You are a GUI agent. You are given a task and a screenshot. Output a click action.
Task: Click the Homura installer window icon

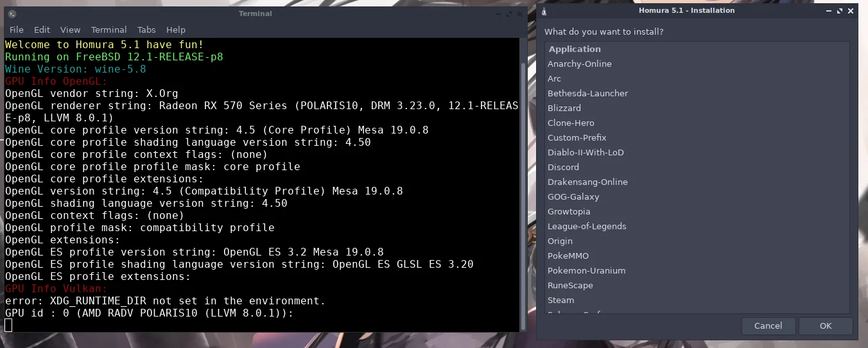[x=544, y=11]
